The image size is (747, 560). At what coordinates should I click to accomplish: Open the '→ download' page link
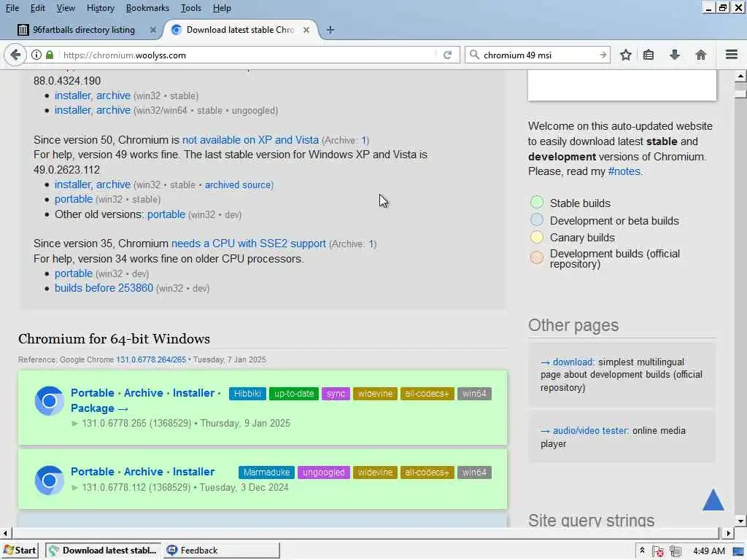pos(567,362)
